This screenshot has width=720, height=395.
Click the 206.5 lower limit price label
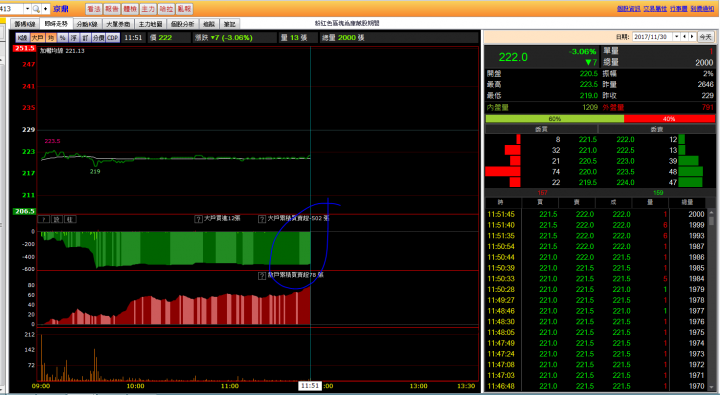tap(24, 211)
